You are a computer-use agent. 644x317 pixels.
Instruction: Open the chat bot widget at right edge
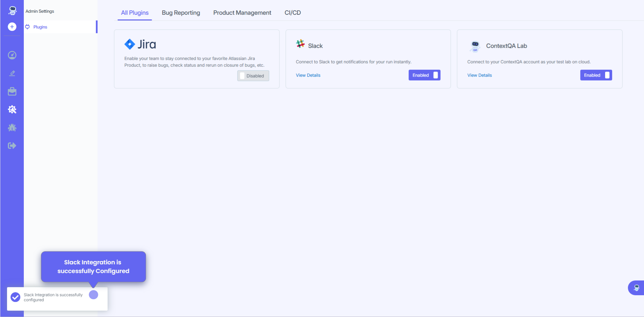[636, 288]
